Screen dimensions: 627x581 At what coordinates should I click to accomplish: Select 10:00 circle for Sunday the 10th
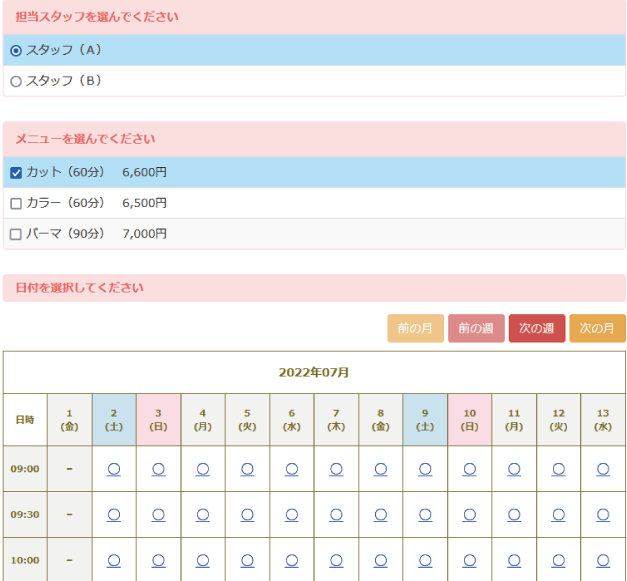(469, 560)
